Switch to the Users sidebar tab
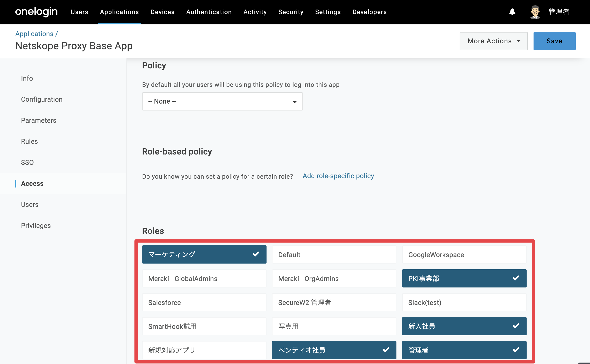The width and height of the screenshot is (590, 364). pyautogui.click(x=30, y=205)
